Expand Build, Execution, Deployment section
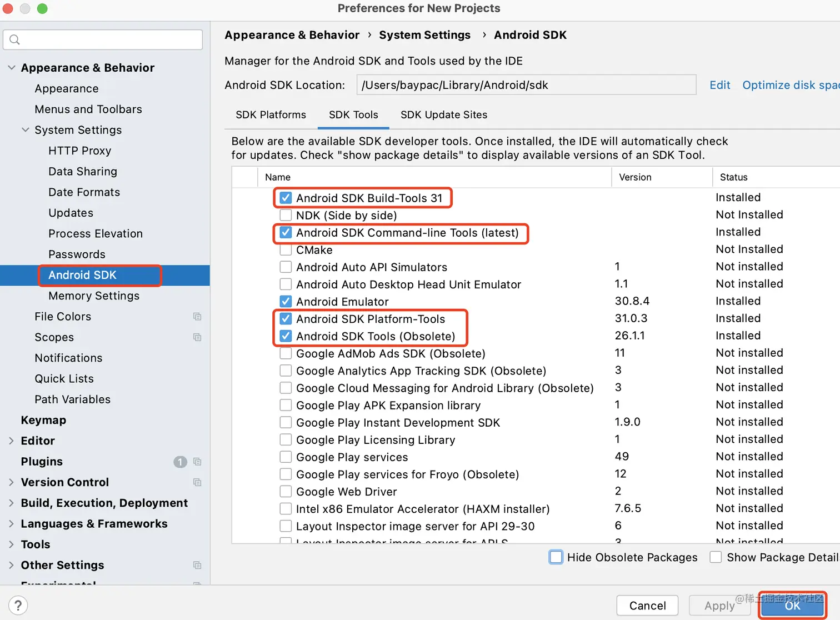 [11, 503]
